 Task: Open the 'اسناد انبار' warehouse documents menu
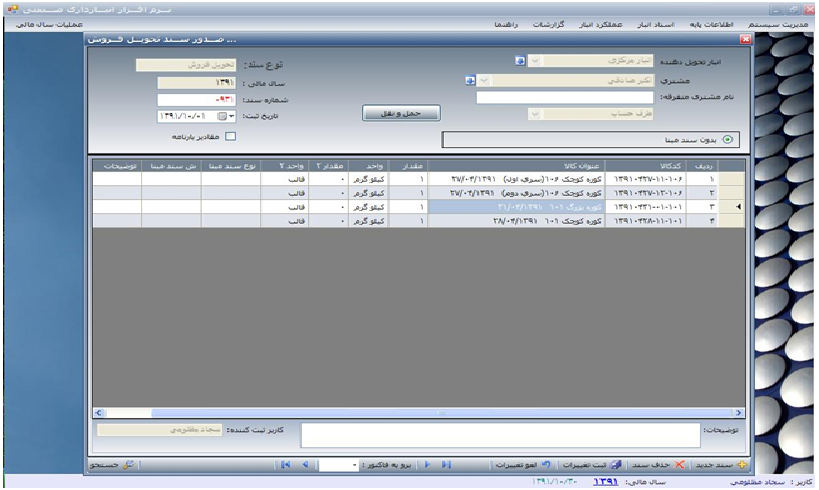click(656, 22)
